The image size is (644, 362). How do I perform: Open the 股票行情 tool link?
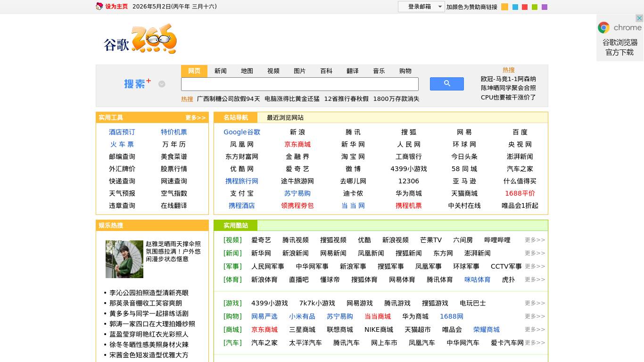(x=174, y=169)
